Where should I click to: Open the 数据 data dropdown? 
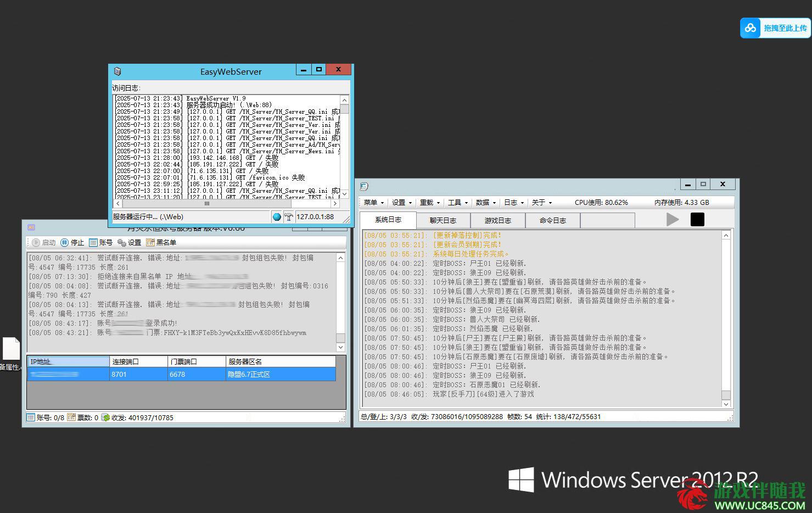pyautogui.click(x=486, y=203)
